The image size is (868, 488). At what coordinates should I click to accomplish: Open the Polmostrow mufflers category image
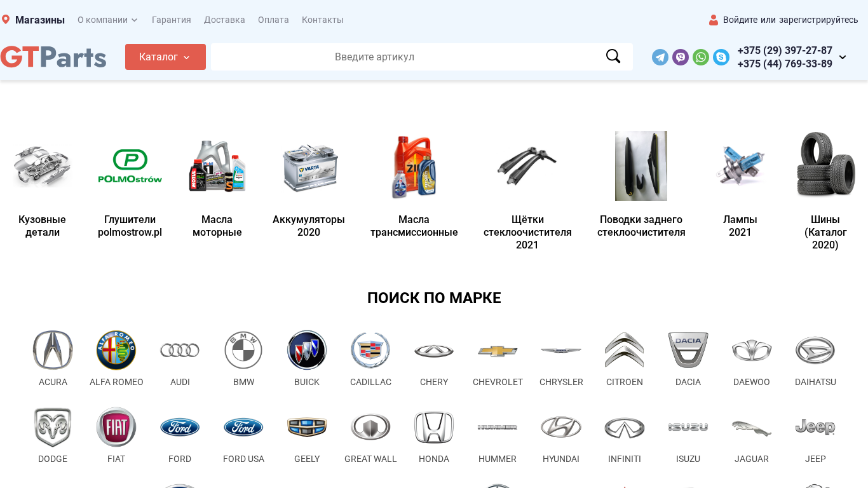tap(130, 166)
